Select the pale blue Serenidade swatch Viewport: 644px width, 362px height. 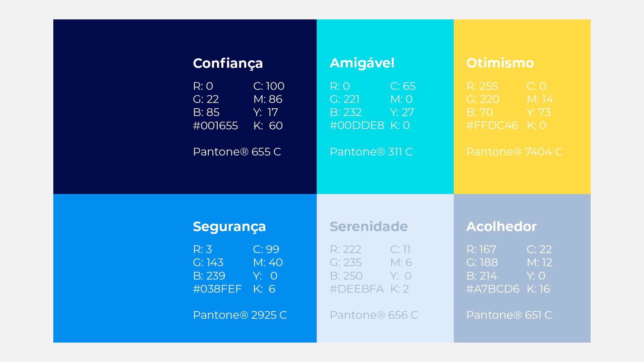coord(385,332)
